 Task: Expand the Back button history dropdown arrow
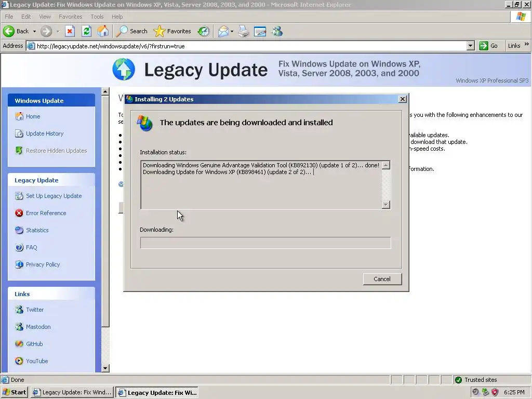[34, 31]
